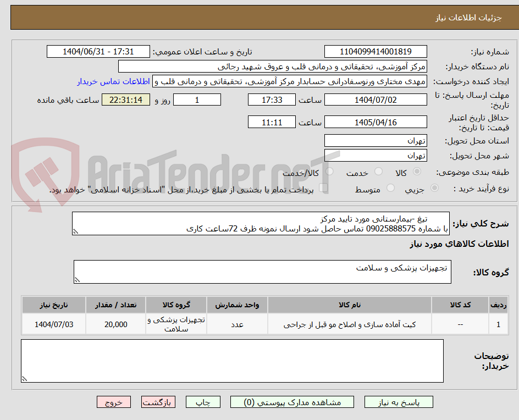Click the خروج exit button
The width and height of the screenshot is (519, 420).
[114, 402]
